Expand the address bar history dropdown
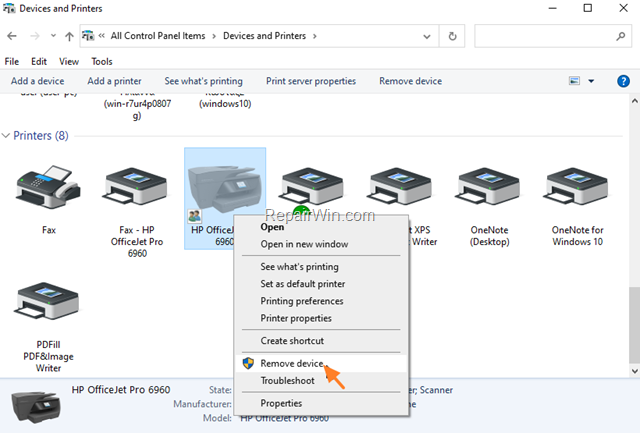The height and width of the screenshot is (433, 640). point(427,36)
